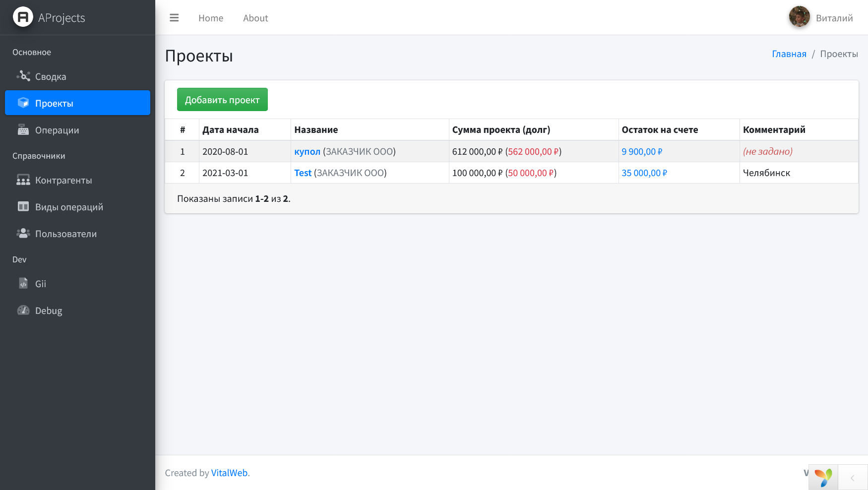Open the Debug sidebar item
The height and width of the screenshot is (490, 868).
pos(77,310)
